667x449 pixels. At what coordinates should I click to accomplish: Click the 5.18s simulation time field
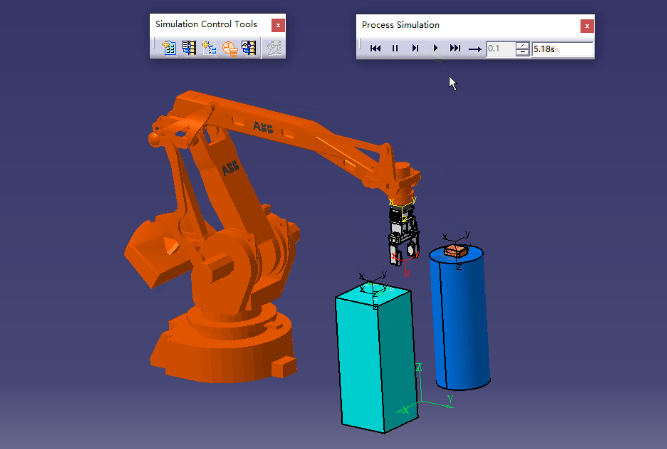[x=562, y=48]
